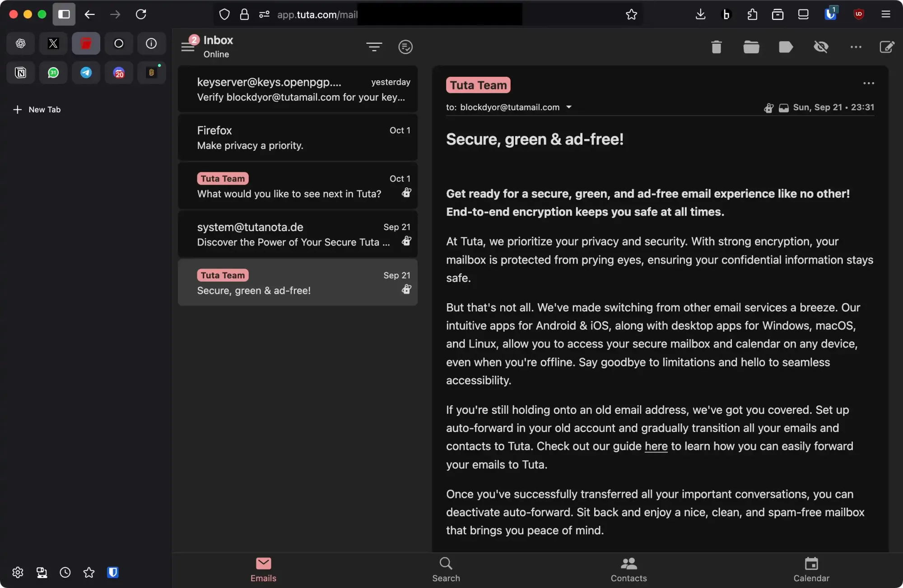Viewport: 903px width, 588px height.
Task: Compose a new email with the pencil icon
Action: click(887, 47)
